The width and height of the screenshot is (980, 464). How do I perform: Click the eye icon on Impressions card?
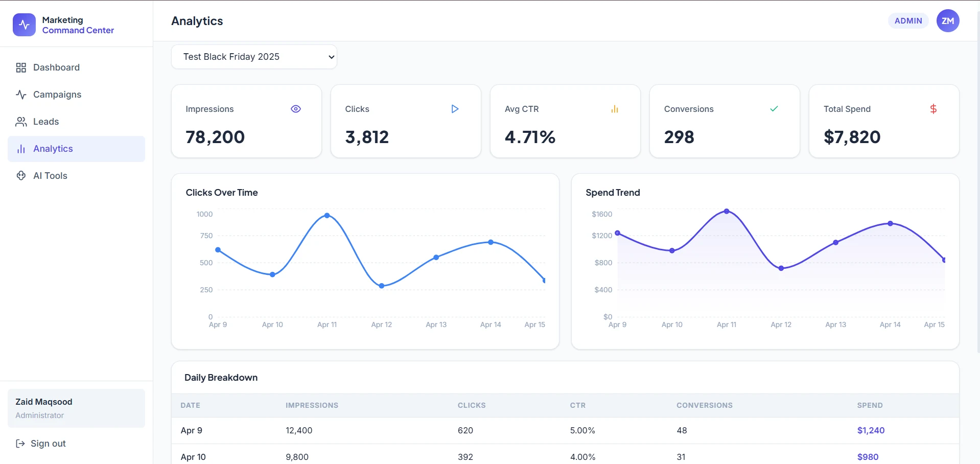click(296, 109)
